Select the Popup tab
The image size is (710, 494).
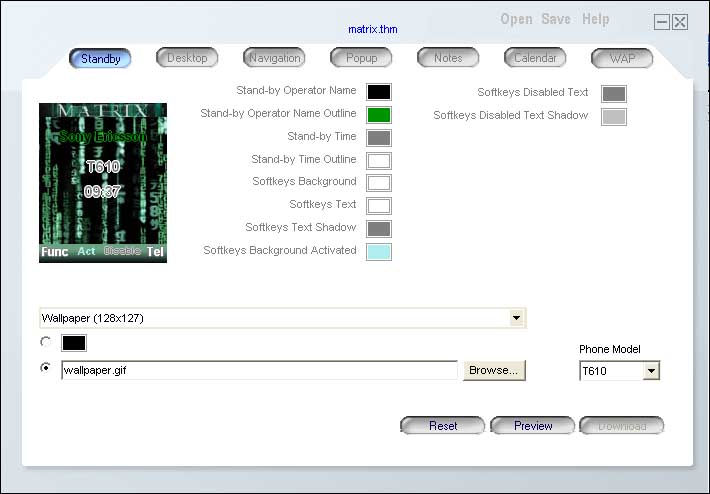pyautogui.click(x=361, y=58)
